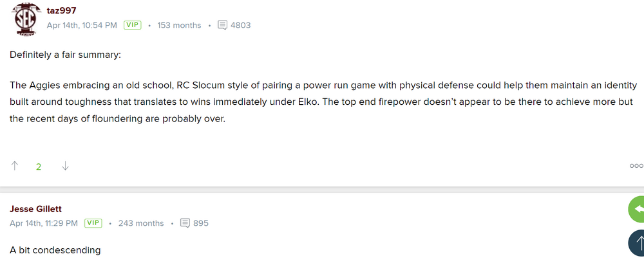The width and height of the screenshot is (644, 263).
Task: Click the taz997 SEC avatar image
Action: (27, 21)
